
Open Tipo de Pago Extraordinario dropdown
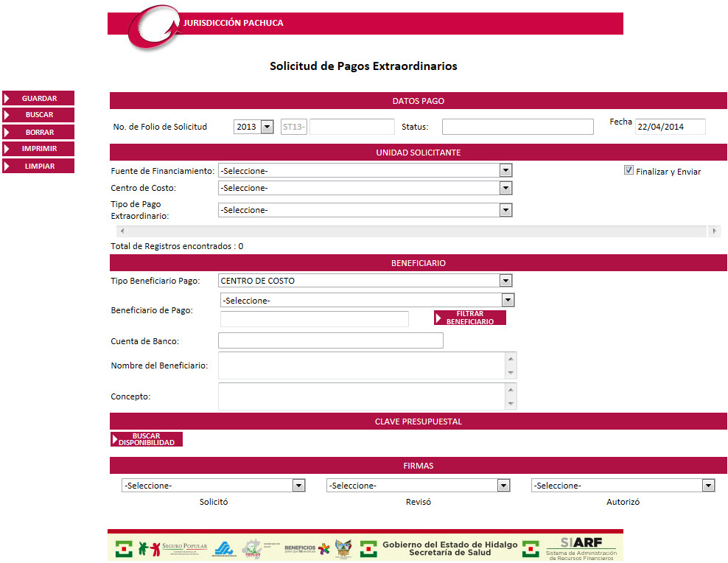[365, 210]
